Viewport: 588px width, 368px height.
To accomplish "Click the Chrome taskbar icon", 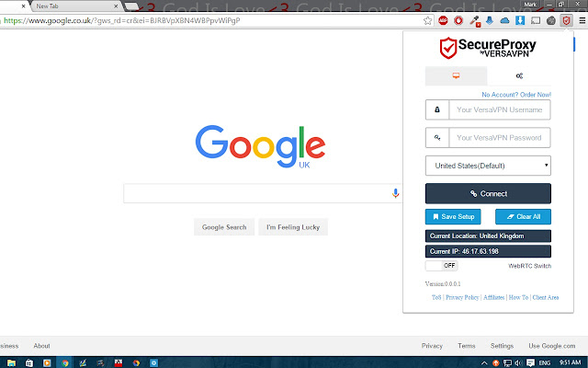I will 65,362.
